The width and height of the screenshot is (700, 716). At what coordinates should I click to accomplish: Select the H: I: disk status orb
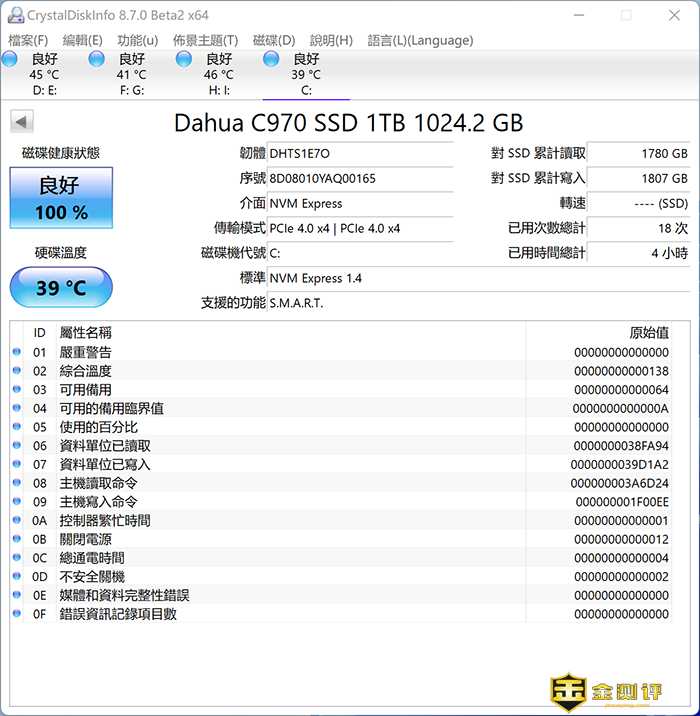pos(184,60)
